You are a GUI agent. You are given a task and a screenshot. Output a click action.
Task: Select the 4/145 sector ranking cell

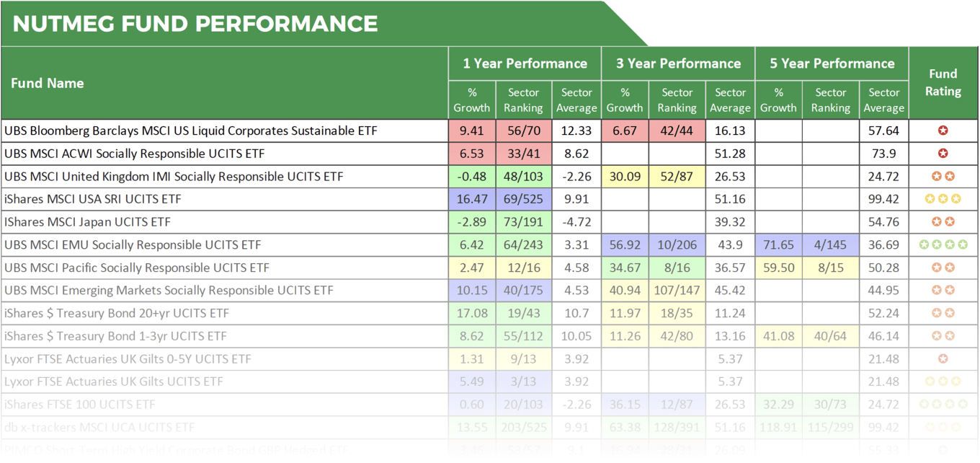coord(831,245)
